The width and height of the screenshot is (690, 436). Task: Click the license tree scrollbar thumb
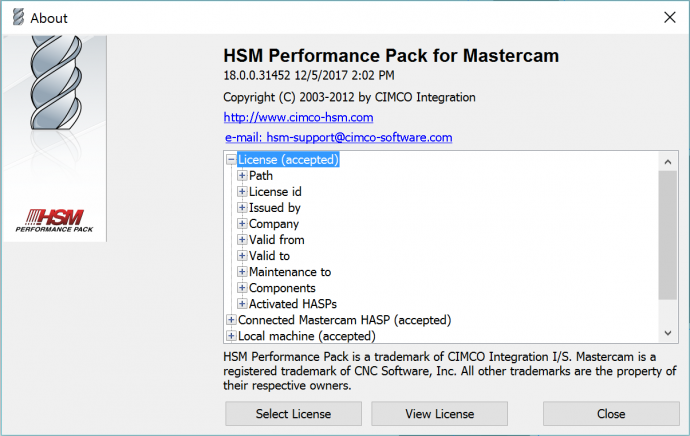point(668,235)
